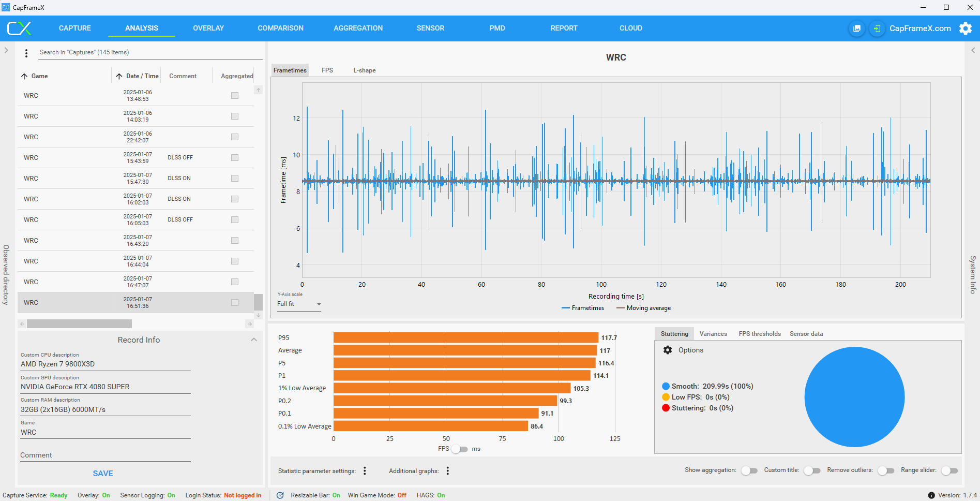980x501 pixels.
Task: Open the capture list three-dot menu
Action: click(26, 53)
